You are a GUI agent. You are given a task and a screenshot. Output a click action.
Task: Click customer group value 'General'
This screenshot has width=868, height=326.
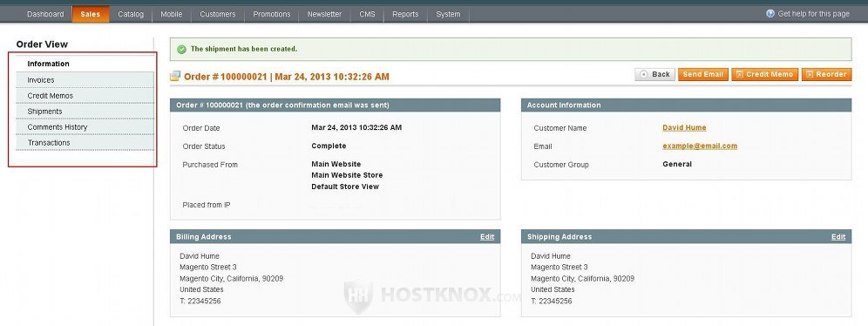pos(677,165)
